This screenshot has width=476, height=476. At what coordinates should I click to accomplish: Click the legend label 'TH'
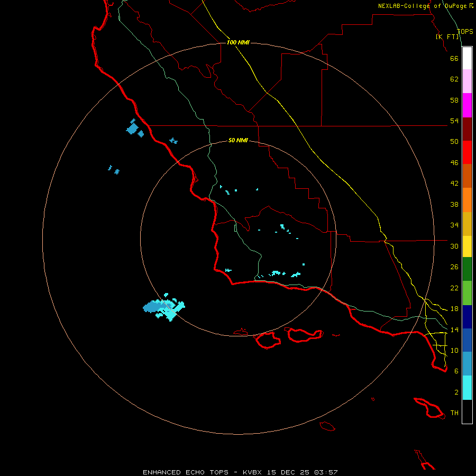(454, 413)
